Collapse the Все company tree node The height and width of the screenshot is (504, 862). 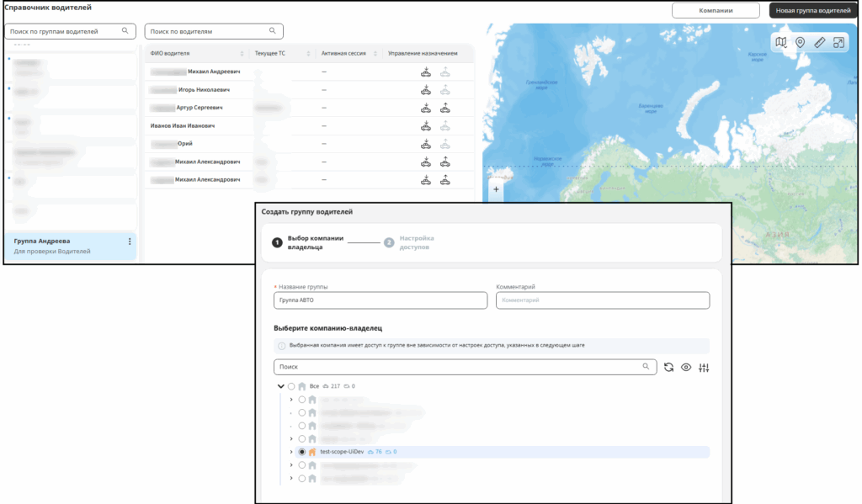[281, 386]
